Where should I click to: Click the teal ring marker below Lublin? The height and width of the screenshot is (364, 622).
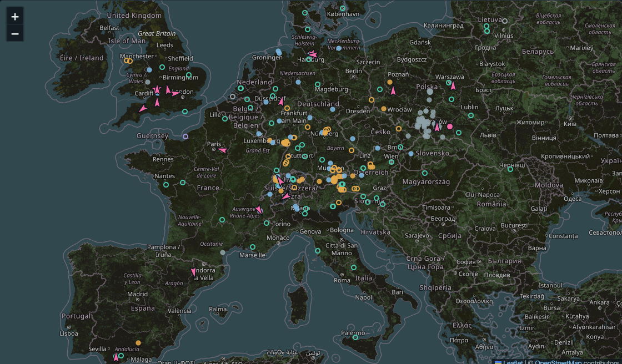click(471, 116)
